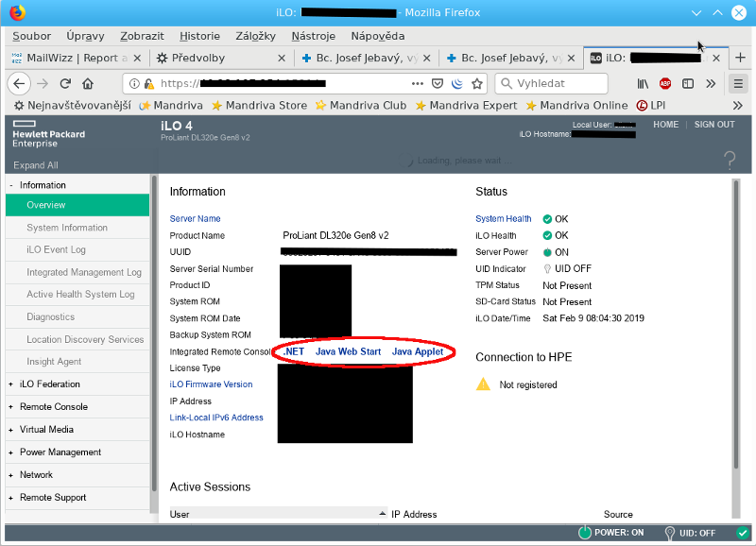Expand the Remote Console section
Image resolution: width=756 pixels, height=546 pixels.
11,407
